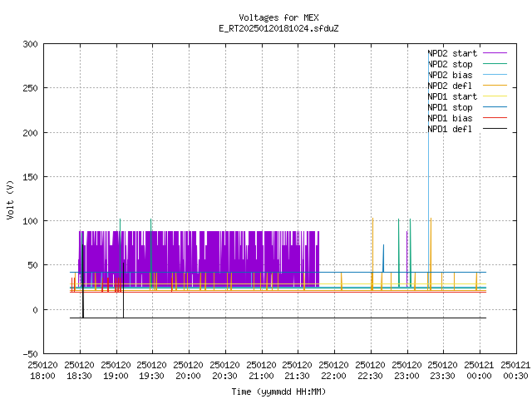Screen dimensions: 532x399
Task: Click the y-axis tick value 100
Action: 30,221
